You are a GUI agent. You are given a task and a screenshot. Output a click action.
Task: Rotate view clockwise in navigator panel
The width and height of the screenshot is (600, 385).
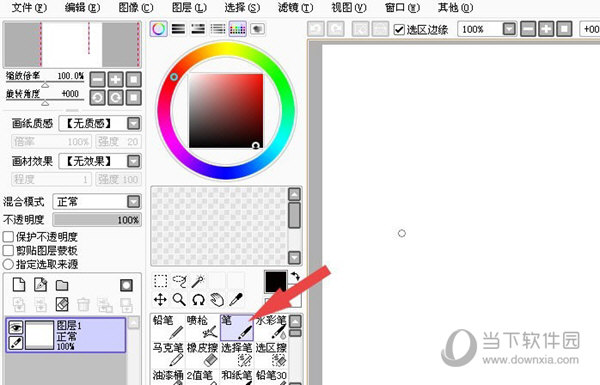tap(116, 98)
